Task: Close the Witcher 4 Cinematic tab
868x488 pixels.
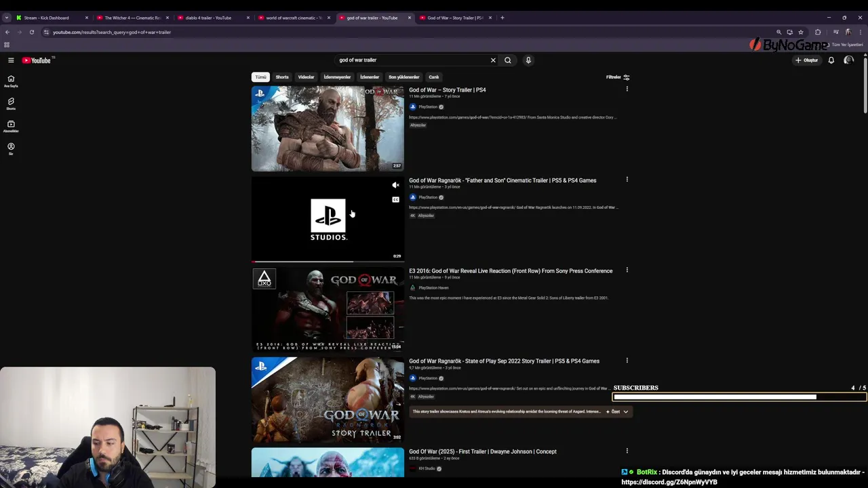Action: tap(167, 18)
